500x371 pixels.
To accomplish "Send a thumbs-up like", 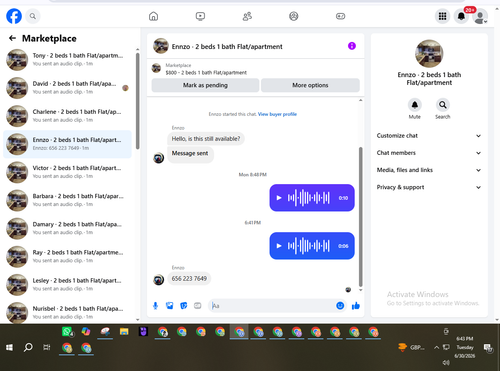I will coord(356,306).
